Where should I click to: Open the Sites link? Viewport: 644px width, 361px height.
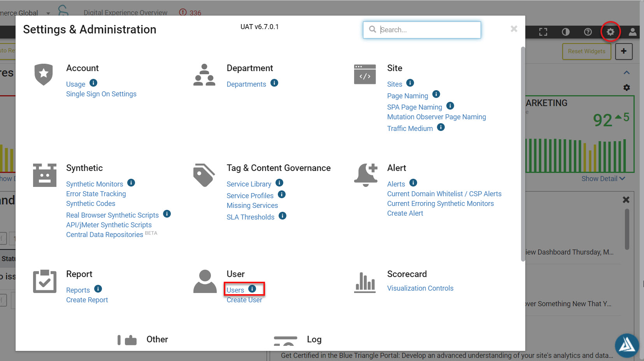point(395,84)
